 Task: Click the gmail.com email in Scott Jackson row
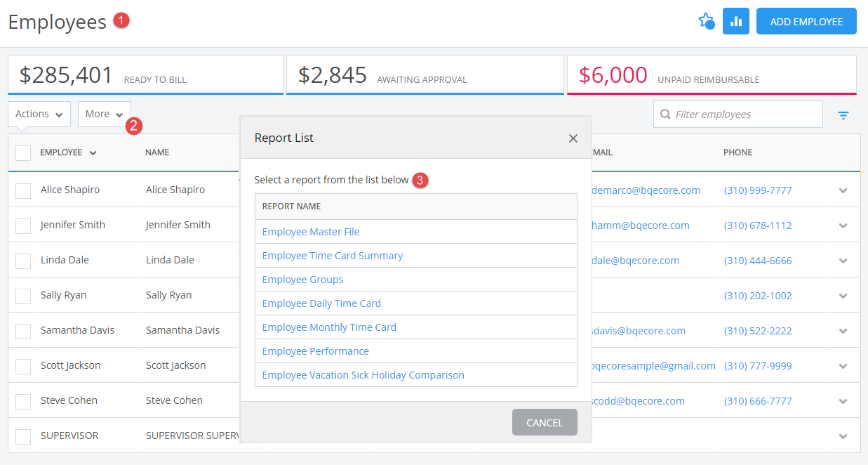654,366
